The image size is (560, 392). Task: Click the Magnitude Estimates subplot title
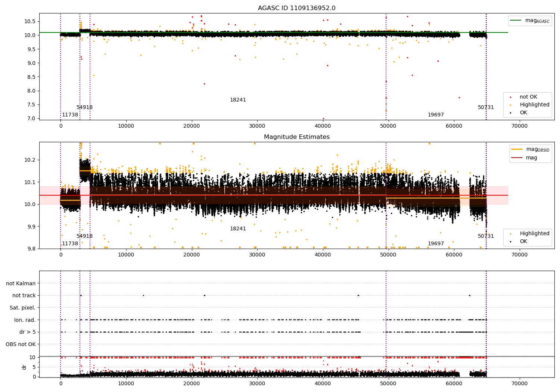(296, 137)
